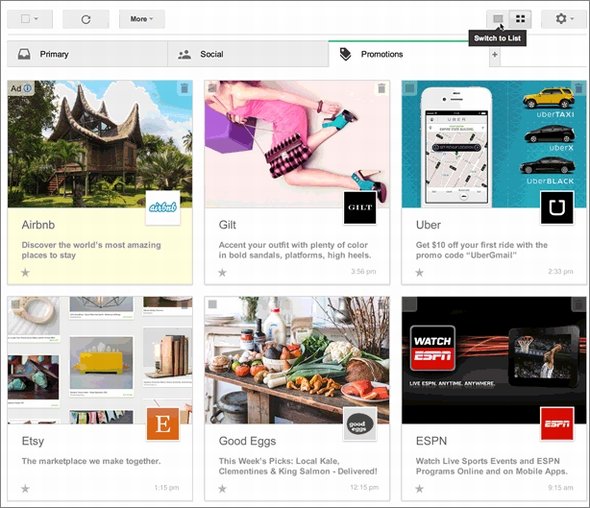Open the Etsy sender title
The image size is (590, 508).
pos(33,441)
